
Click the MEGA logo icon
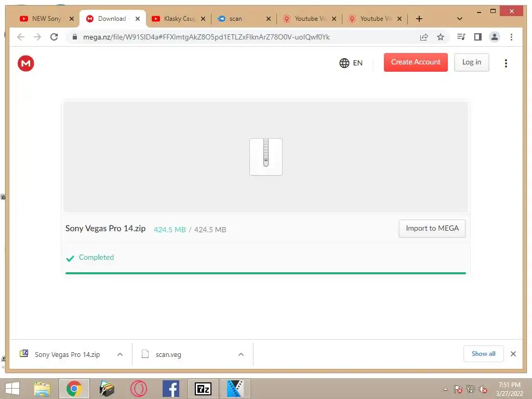26,63
